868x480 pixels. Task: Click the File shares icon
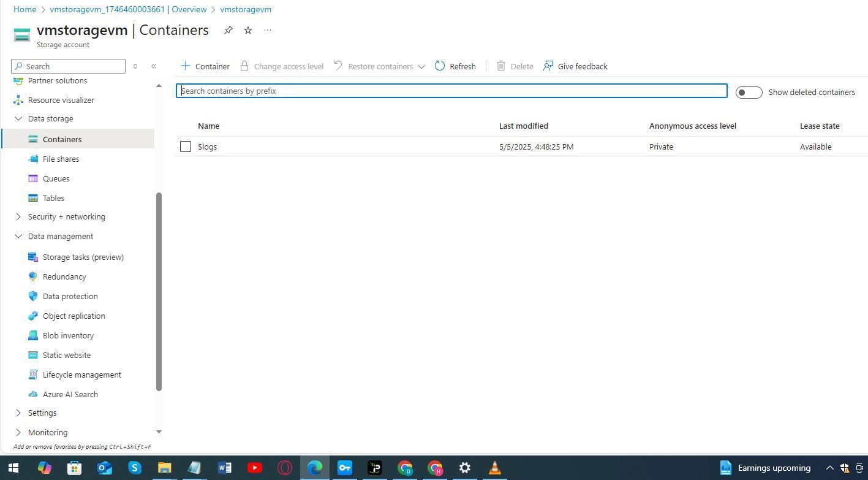[x=33, y=159]
